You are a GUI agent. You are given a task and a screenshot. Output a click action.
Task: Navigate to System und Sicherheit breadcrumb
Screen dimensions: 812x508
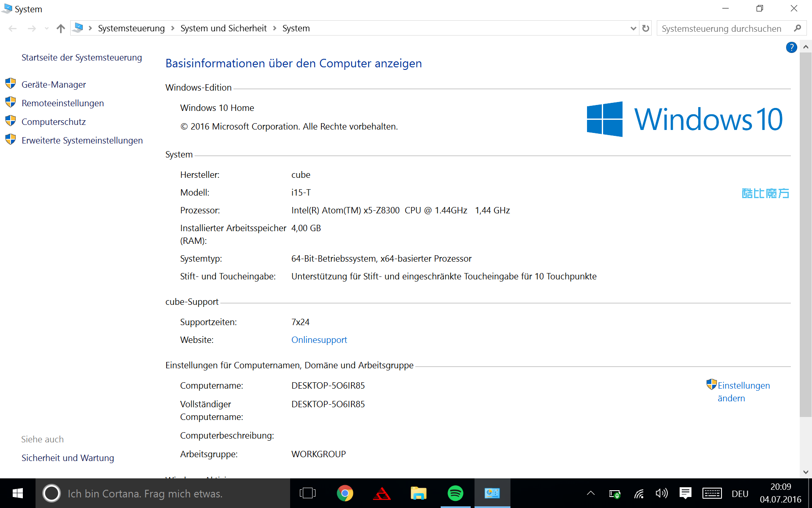(x=223, y=28)
